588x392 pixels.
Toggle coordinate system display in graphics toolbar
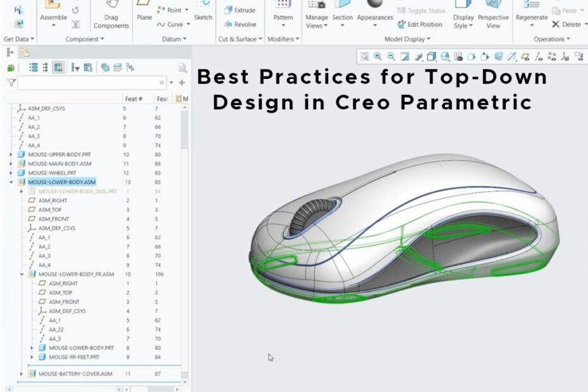click(565, 57)
